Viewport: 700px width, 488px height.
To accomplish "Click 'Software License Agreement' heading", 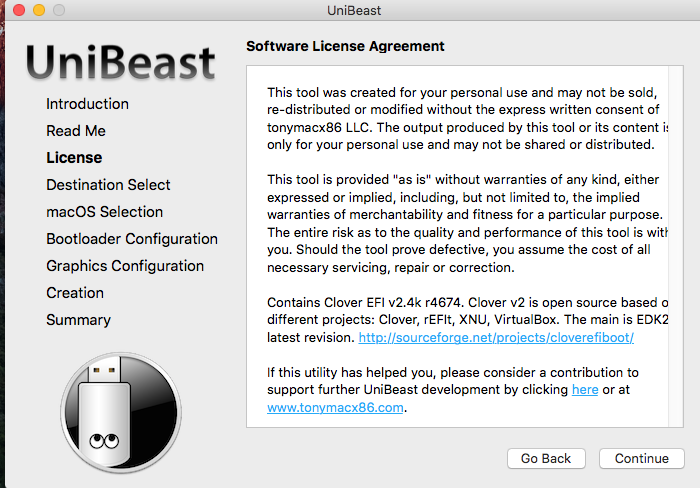I will pyautogui.click(x=345, y=46).
